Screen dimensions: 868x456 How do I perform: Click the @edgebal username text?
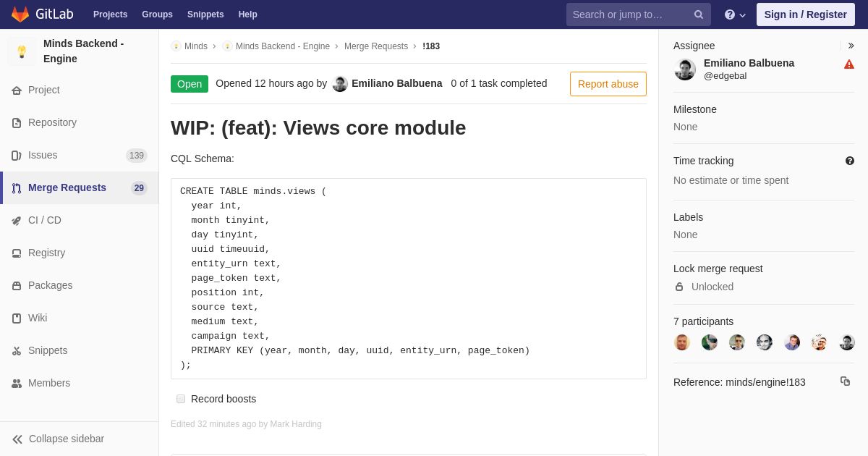725,76
